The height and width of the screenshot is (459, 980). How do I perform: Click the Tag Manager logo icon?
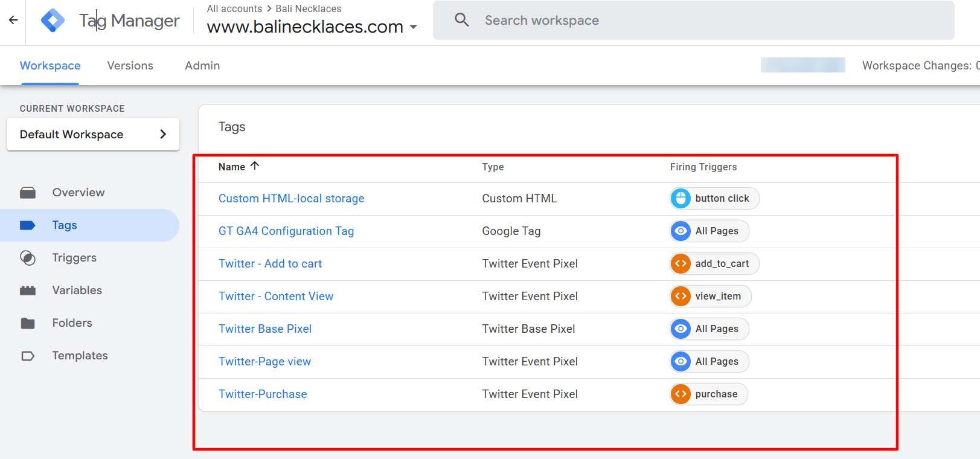point(53,21)
